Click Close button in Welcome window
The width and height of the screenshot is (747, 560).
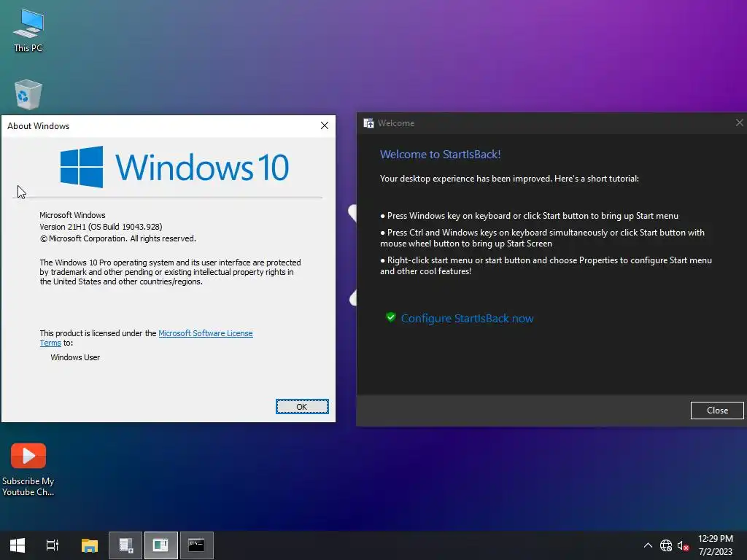[717, 411]
